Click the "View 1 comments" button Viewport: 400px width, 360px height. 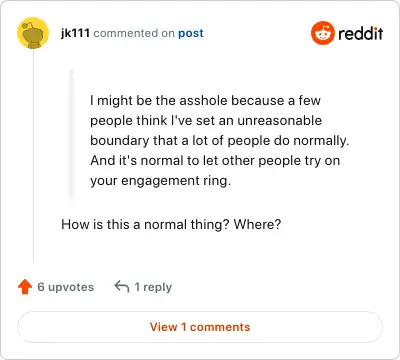(200, 327)
